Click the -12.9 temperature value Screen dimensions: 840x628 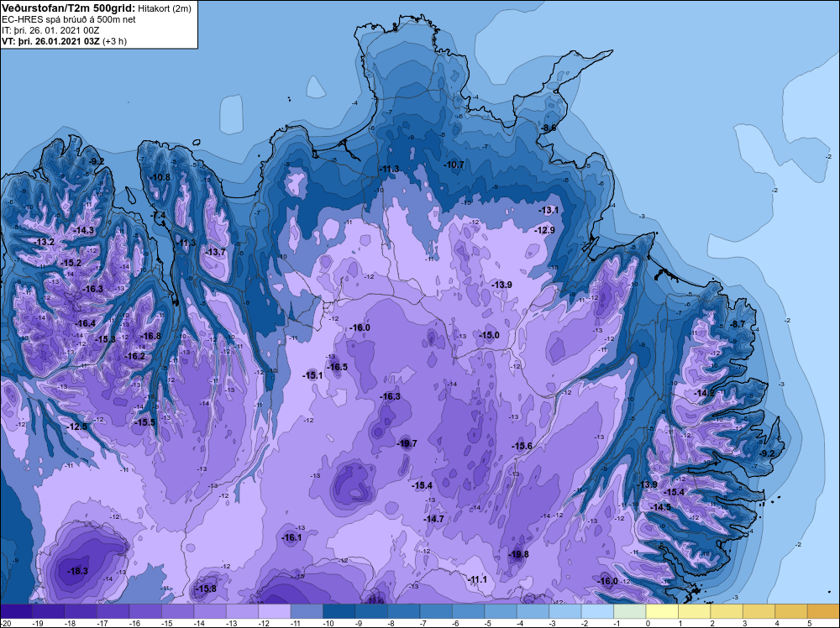(544, 230)
